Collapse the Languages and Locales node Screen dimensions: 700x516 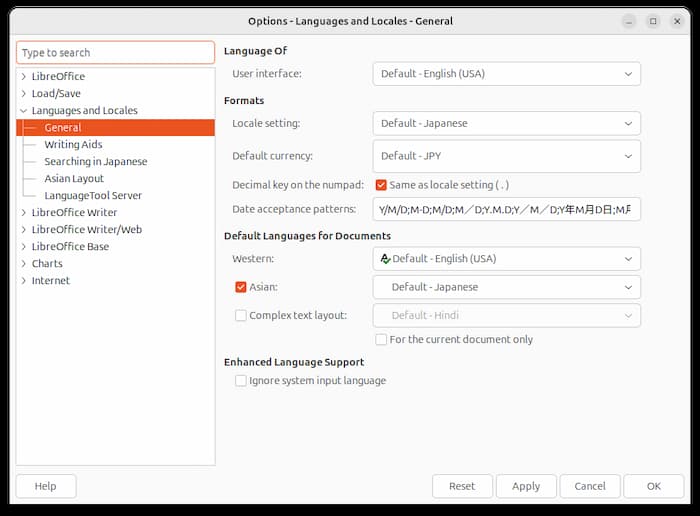click(x=24, y=110)
